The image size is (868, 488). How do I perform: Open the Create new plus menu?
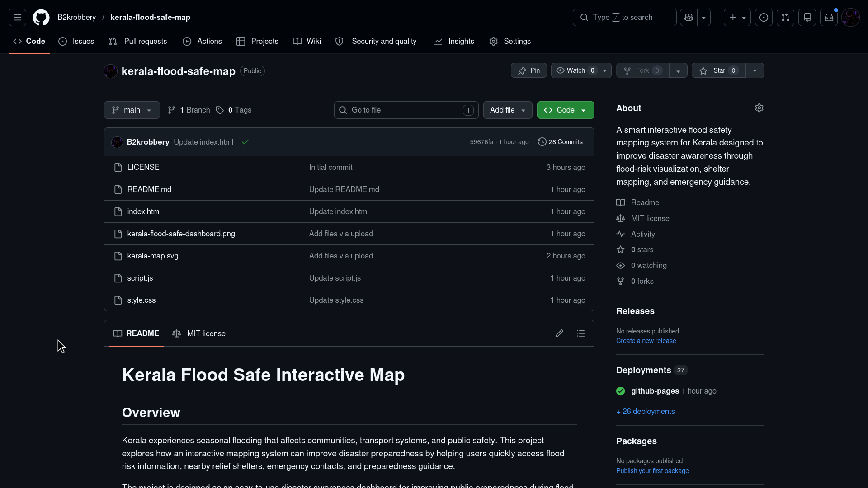(737, 17)
